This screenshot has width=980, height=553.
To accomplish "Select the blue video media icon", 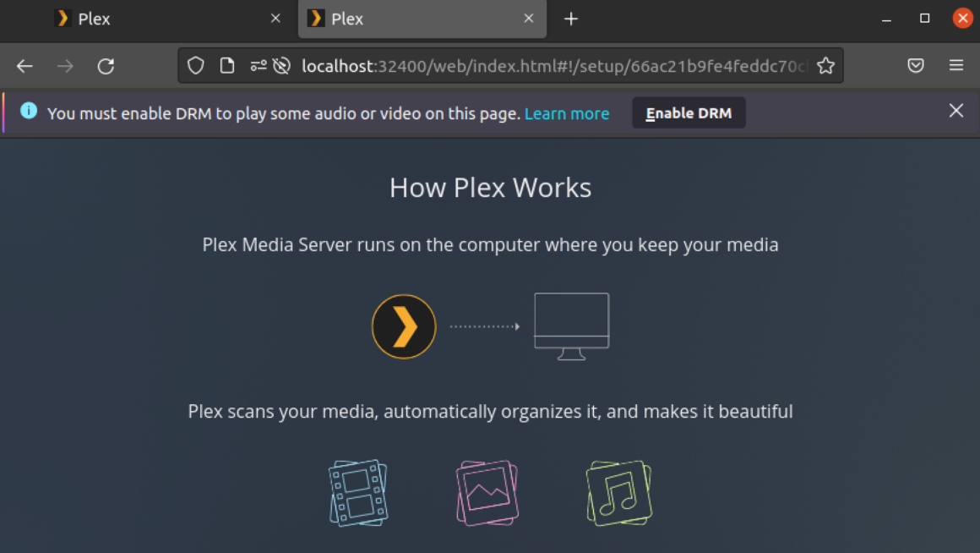I will 357,493.
